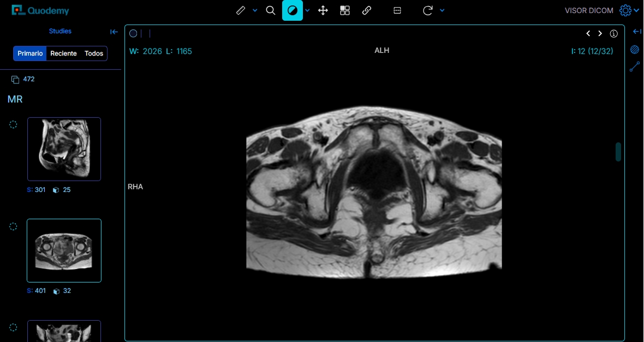Switch to the Reciente tab
This screenshot has height=342, width=644.
pos(63,53)
